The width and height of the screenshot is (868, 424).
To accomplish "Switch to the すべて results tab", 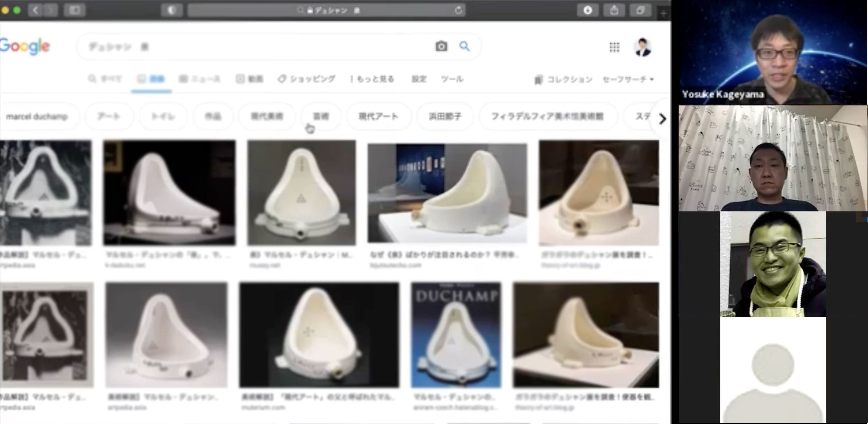I will (105, 79).
